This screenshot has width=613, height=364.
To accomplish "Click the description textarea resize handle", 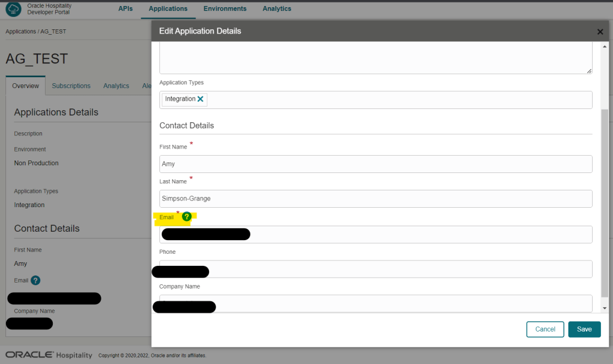I will pyautogui.click(x=589, y=71).
